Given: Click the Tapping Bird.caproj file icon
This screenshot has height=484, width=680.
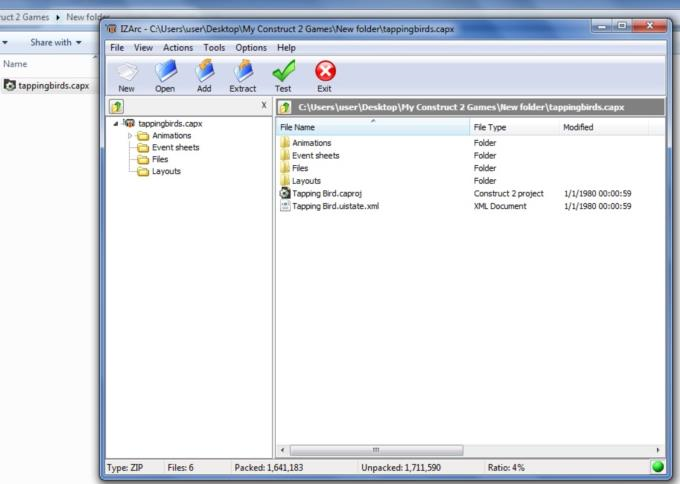Looking at the screenshot, I should pyautogui.click(x=285, y=193).
